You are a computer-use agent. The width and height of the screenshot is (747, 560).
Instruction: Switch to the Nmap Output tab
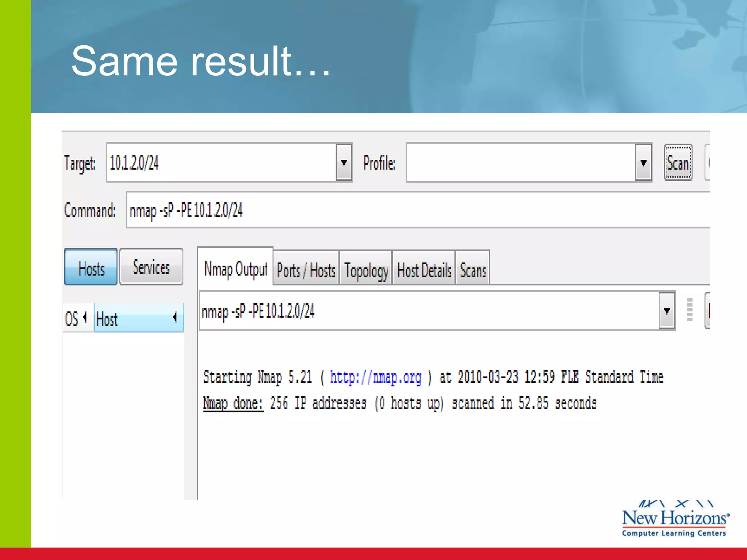click(x=236, y=269)
